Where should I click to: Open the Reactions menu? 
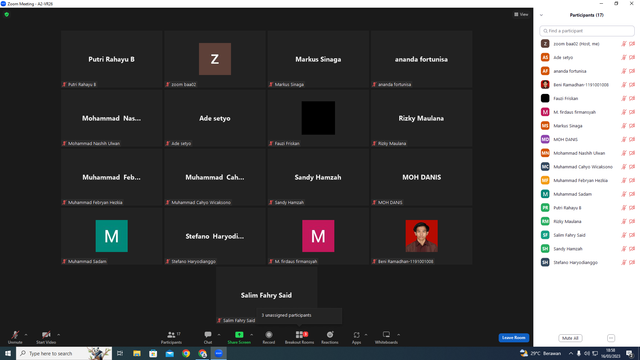coord(330,337)
